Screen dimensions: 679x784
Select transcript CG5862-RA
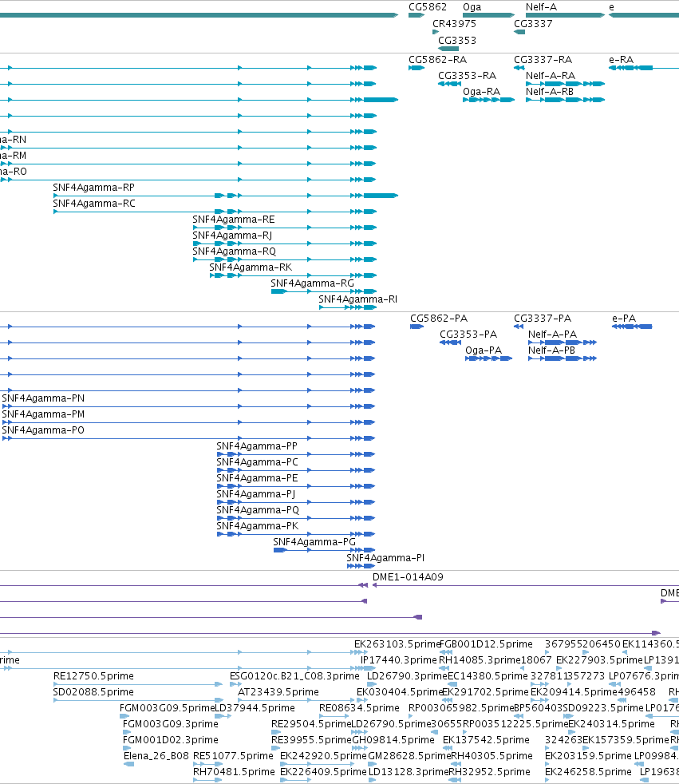(438, 60)
